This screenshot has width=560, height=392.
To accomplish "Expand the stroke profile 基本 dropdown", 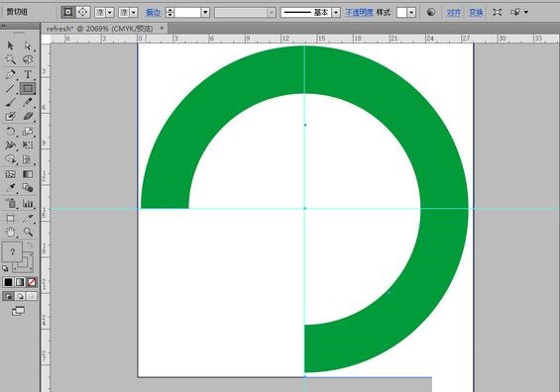I will pyautogui.click(x=336, y=13).
